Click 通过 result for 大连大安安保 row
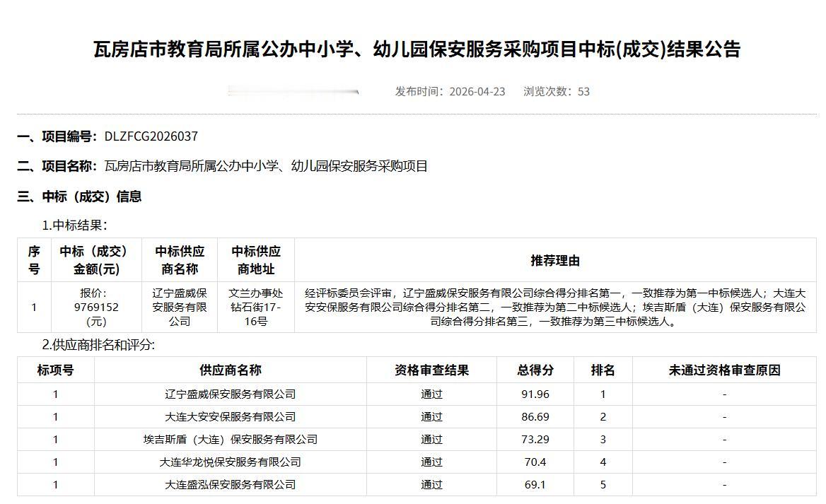The width and height of the screenshot is (826, 504). (x=431, y=416)
